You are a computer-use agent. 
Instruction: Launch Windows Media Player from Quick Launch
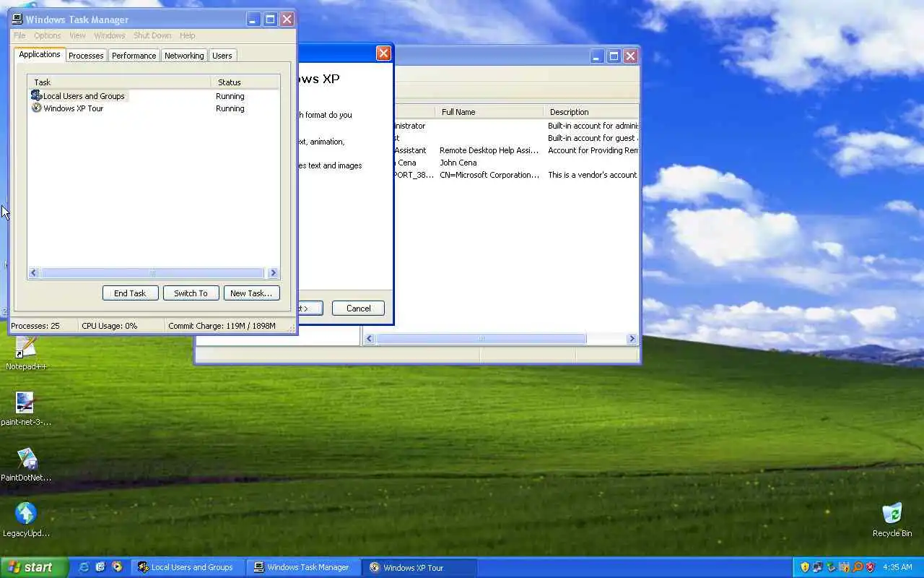pos(117,567)
